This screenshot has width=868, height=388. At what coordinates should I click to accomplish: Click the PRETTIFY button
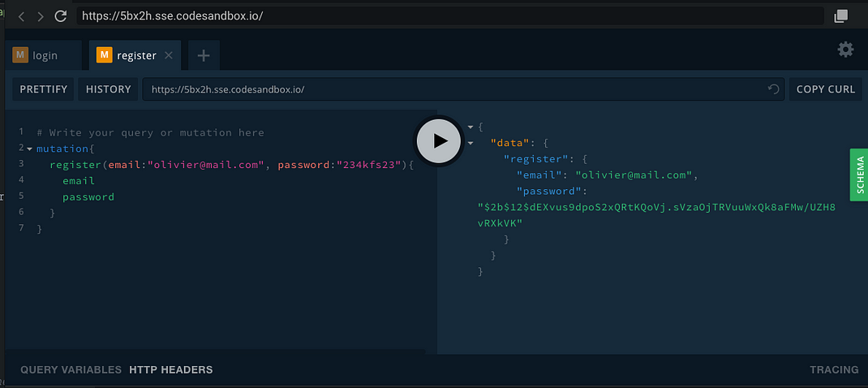[x=43, y=89]
